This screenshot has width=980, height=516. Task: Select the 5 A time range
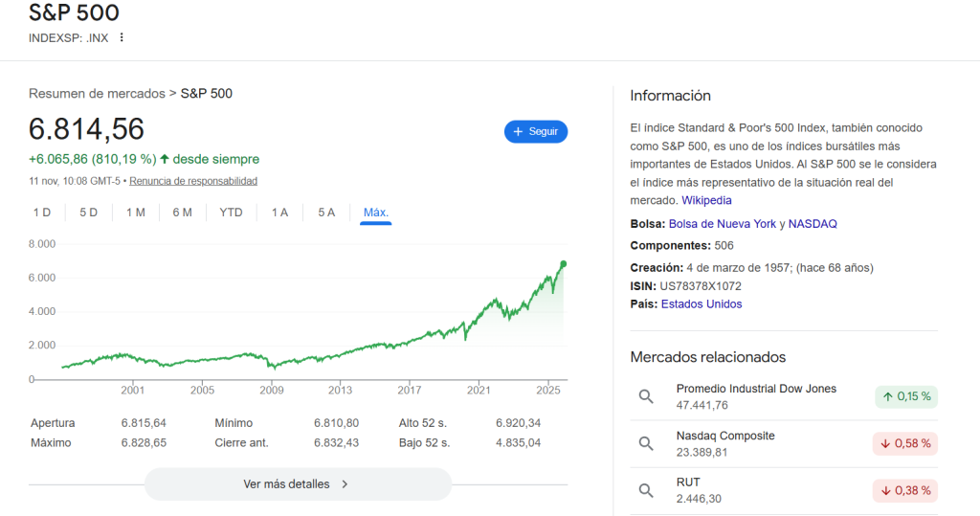326,213
